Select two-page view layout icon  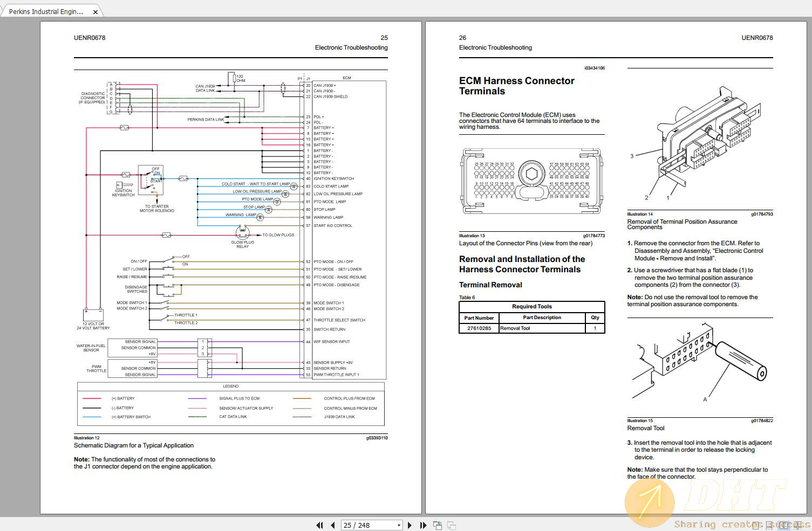(x=785, y=525)
